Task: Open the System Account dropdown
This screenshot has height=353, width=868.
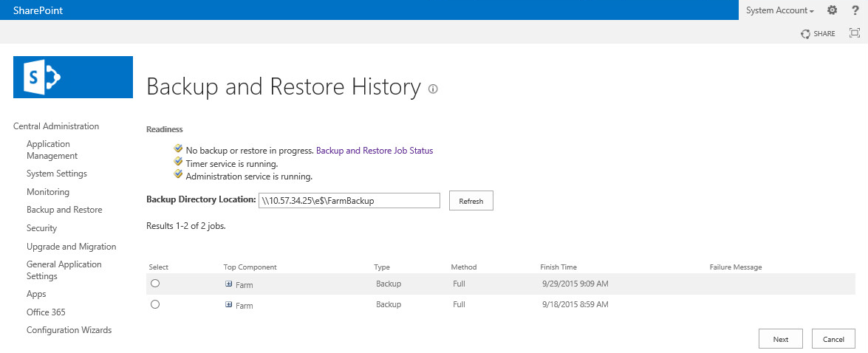Action: [779, 10]
